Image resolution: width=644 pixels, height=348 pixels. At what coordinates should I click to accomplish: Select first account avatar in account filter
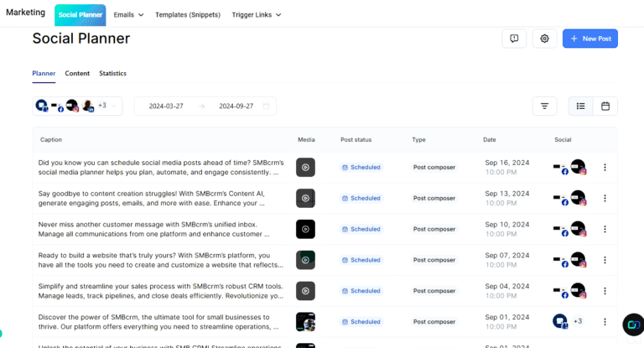(x=41, y=106)
